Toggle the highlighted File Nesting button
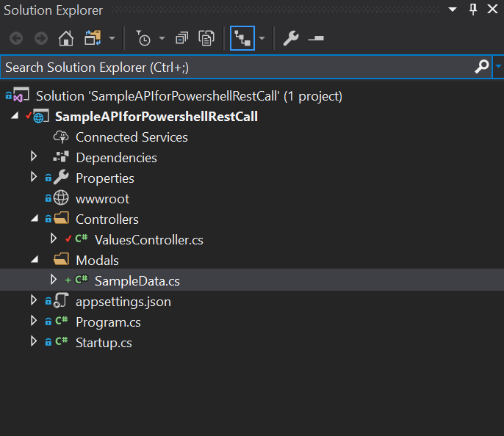The image size is (504, 436). (x=242, y=39)
